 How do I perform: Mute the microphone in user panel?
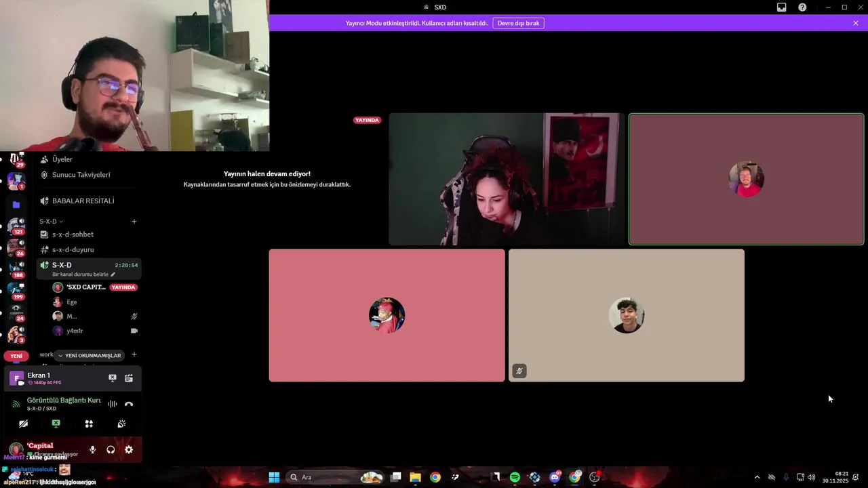point(92,449)
